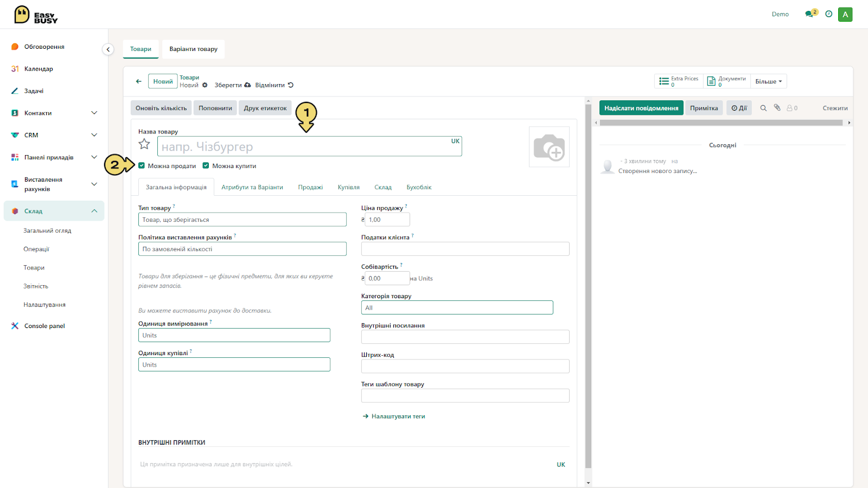This screenshot has width=868, height=488.
Task: Upload product photo via camera placeholder
Action: [549, 147]
